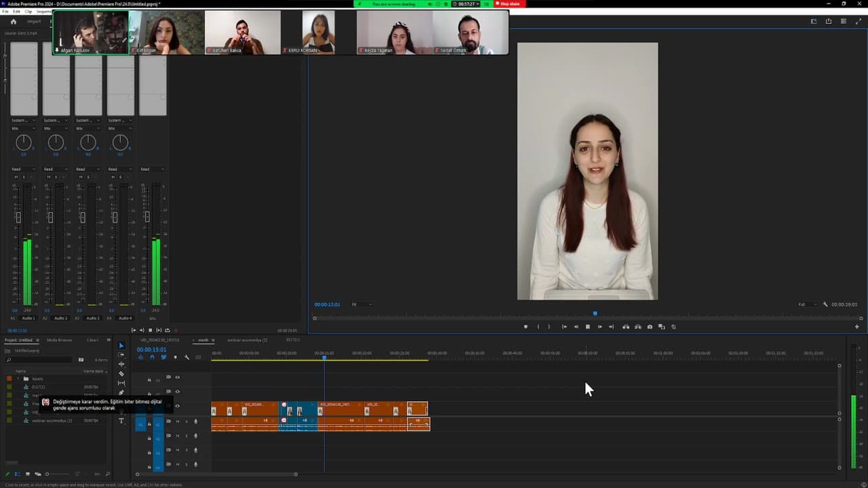Toggle sync lock on track A1

click(168, 422)
